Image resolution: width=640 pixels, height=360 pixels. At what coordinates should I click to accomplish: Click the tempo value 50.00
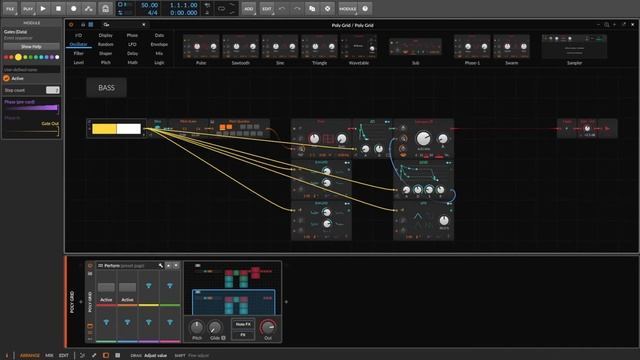pyautogui.click(x=149, y=5)
